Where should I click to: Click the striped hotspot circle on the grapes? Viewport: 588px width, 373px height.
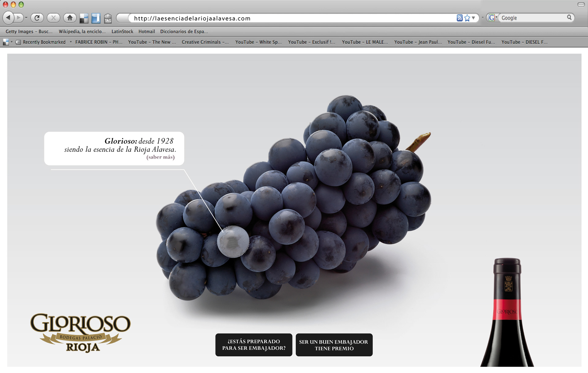coord(233,241)
